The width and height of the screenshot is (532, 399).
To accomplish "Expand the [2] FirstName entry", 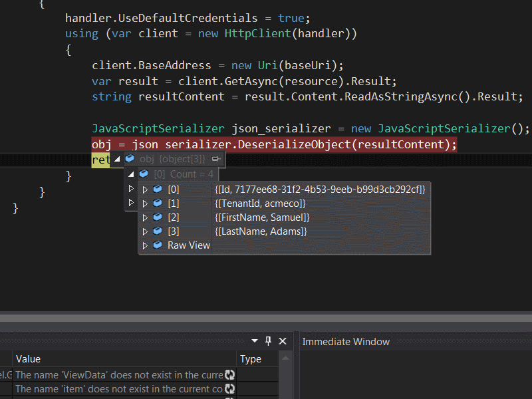I will [145, 217].
